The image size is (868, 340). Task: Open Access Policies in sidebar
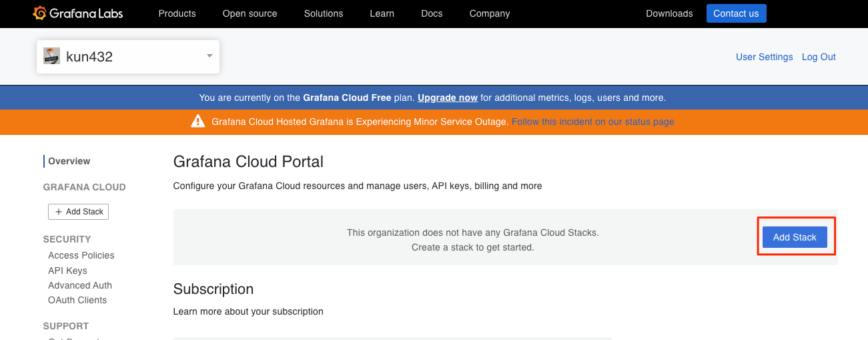pos(81,255)
